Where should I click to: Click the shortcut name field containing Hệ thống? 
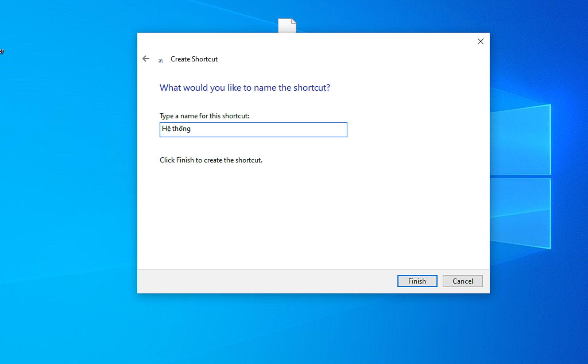coord(253,130)
